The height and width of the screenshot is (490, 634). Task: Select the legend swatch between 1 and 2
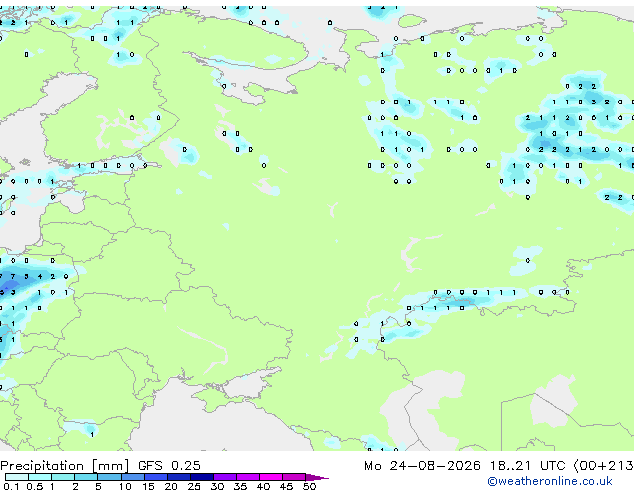point(63,477)
